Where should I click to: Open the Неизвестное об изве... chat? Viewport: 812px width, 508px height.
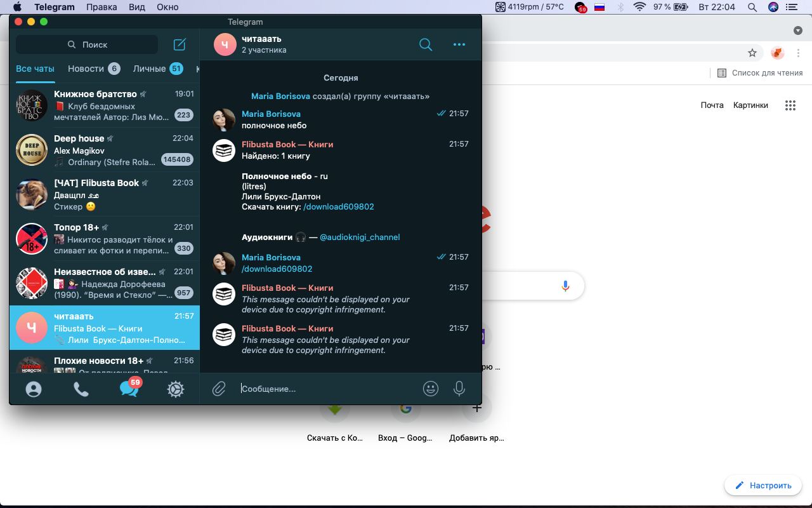pyautogui.click(x=105, y=283)
